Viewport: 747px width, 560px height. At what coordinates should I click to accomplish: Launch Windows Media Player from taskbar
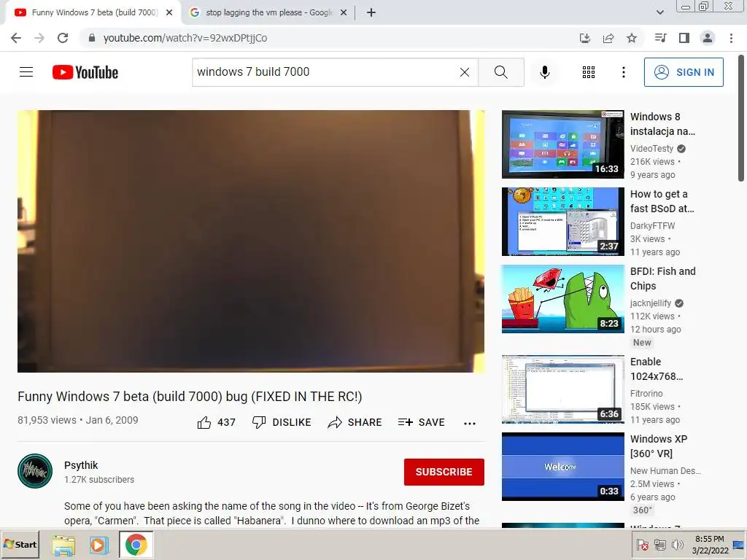coord(98,545)
